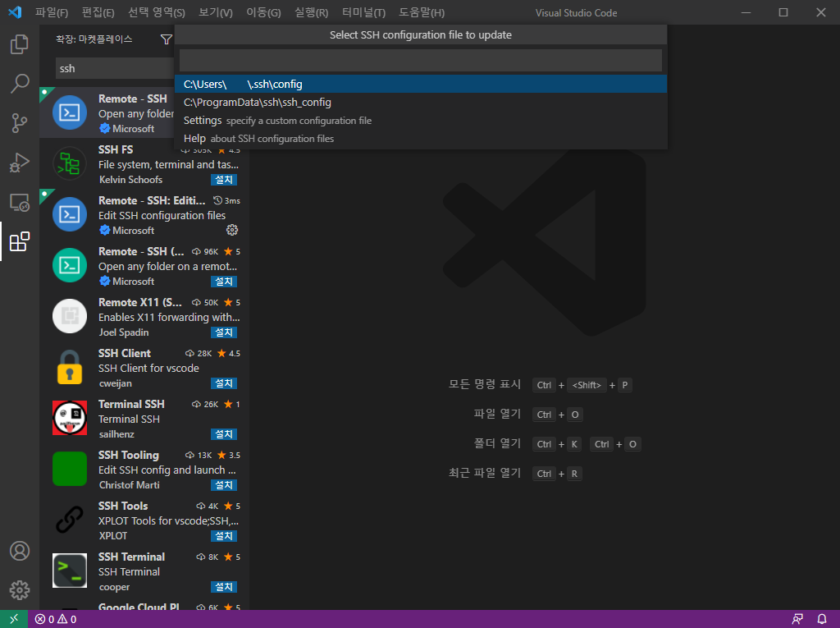Click the filter extensions funnel icon
The width and height of the screenshot is (840, 628).
coord(166,39)
